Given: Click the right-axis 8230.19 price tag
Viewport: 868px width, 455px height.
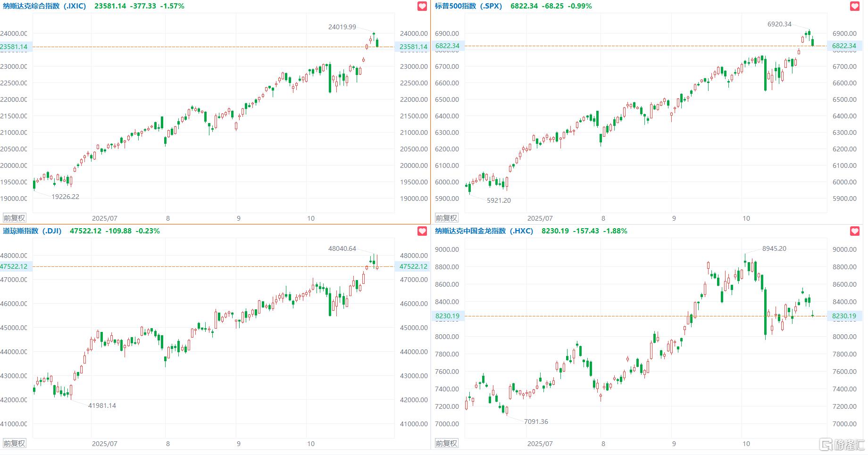Looking at the screenshot, I should pos(844,316).
